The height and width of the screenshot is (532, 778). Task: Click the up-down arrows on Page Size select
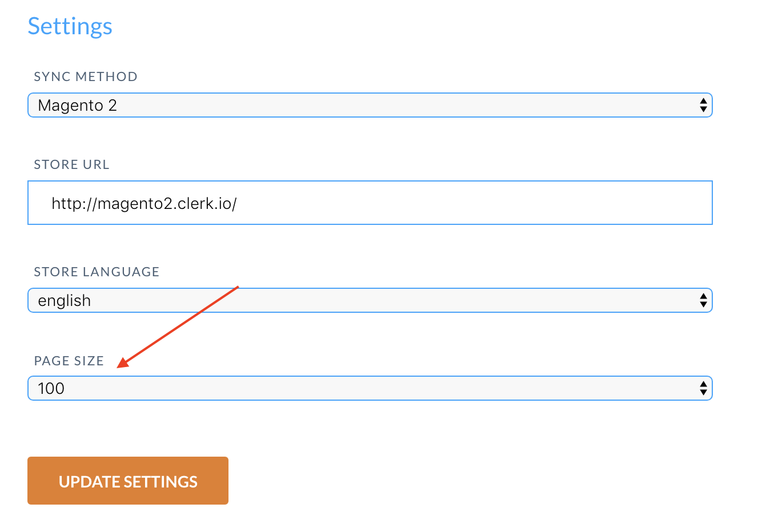(x=703, y=389)
